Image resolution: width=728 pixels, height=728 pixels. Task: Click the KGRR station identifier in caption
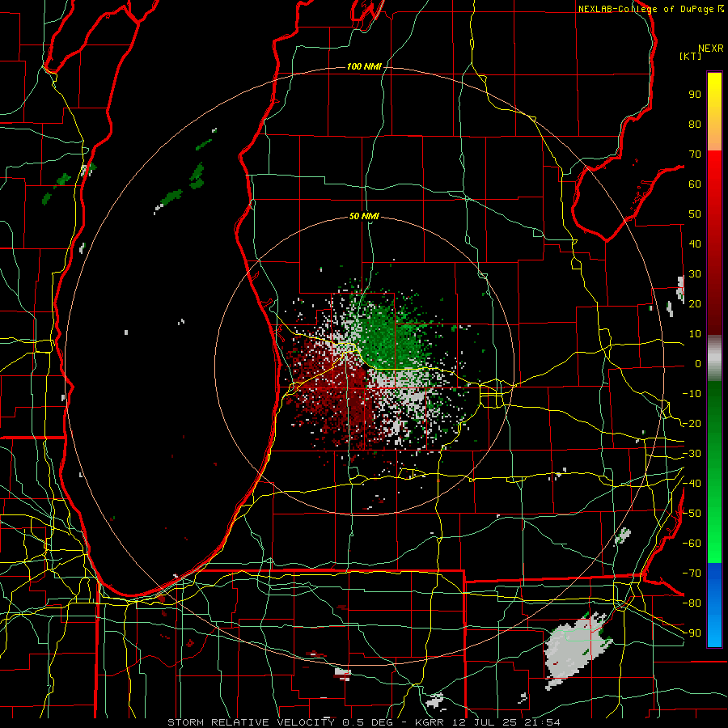point(429,722)
